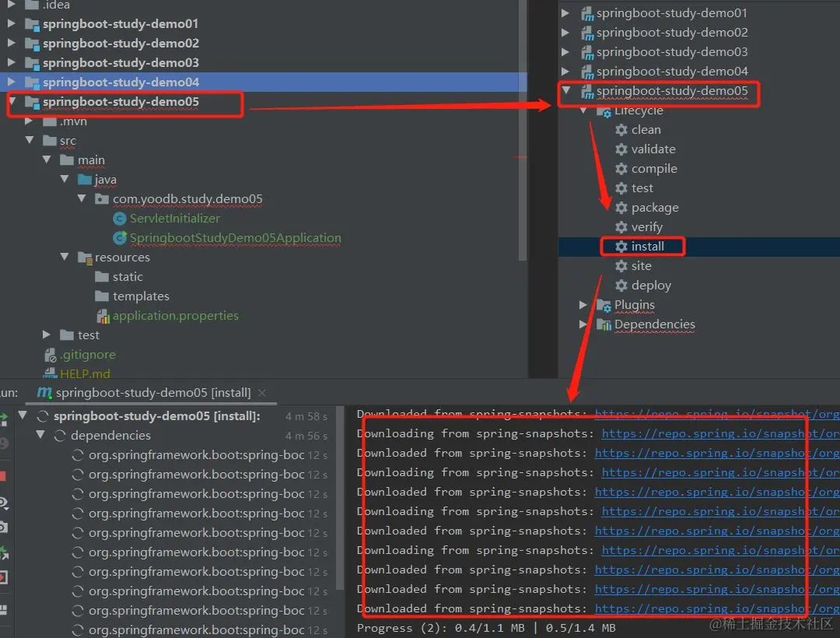Screen dimensions: 840x638
Task: Switch to springboot-study-demo05 [install] run tab
Action: point(153,393)
